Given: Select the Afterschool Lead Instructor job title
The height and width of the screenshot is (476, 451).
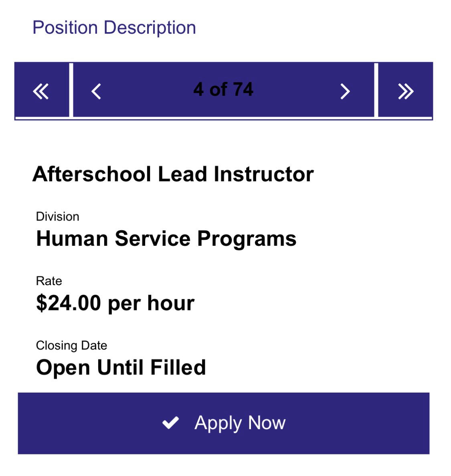Looking at the screenshot, I should (x=173, y=174).
